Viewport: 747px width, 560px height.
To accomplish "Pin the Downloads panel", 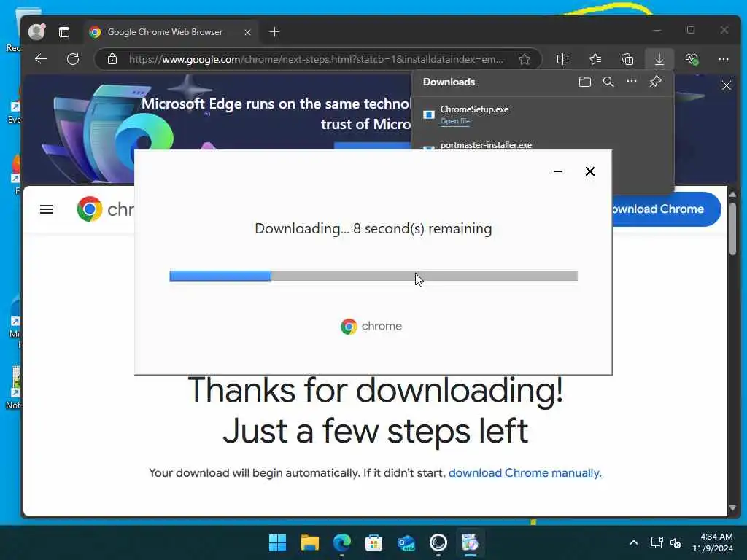I will tap(656, 82).
